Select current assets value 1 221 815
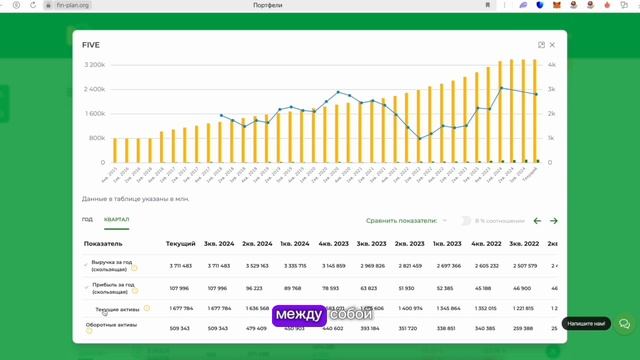 click(524, 309)
